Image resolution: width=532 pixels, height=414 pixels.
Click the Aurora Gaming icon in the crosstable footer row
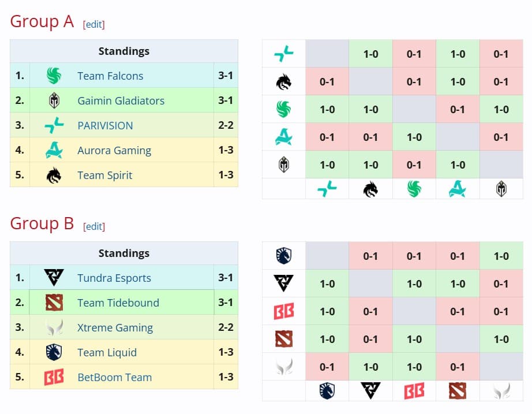coord(457,189)
